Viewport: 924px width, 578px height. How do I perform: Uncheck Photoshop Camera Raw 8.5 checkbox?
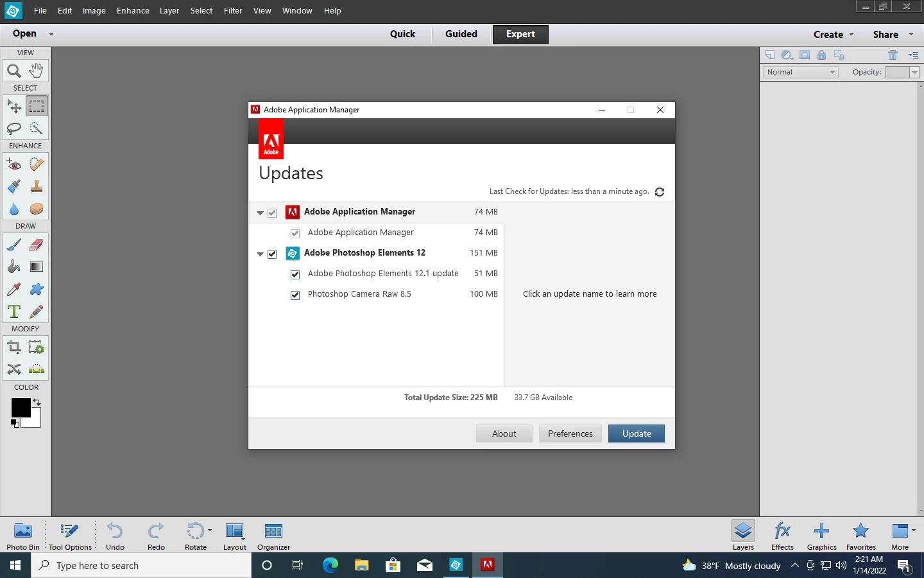(295, 295)
